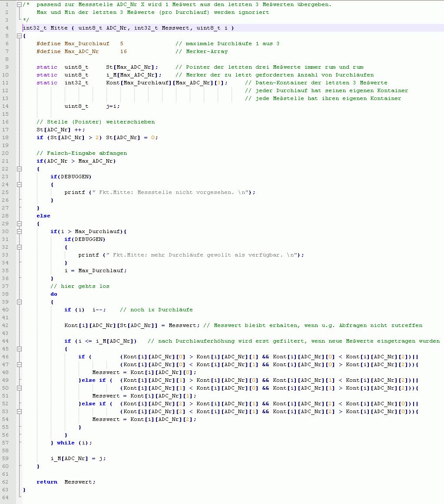
Task: Click comment '// maximale Durchläufe 1 aus 3'
Action: pos(227,44)
